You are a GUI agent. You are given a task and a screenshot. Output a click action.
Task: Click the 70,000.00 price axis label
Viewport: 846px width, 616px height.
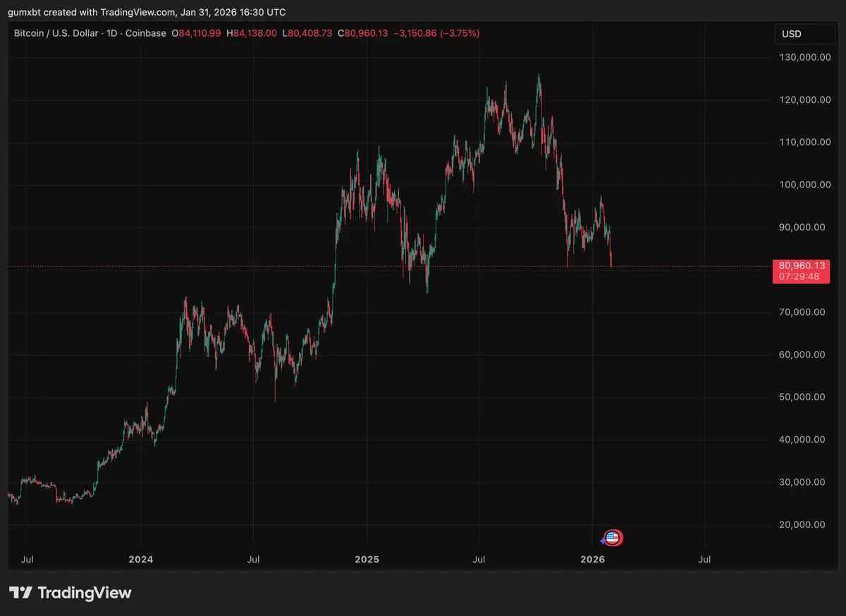802,312
